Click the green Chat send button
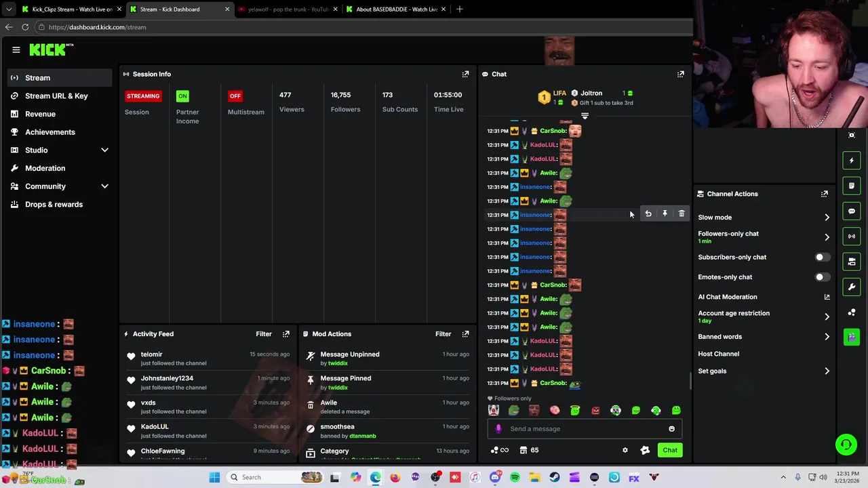868x488 pixels. pos(670,450)
